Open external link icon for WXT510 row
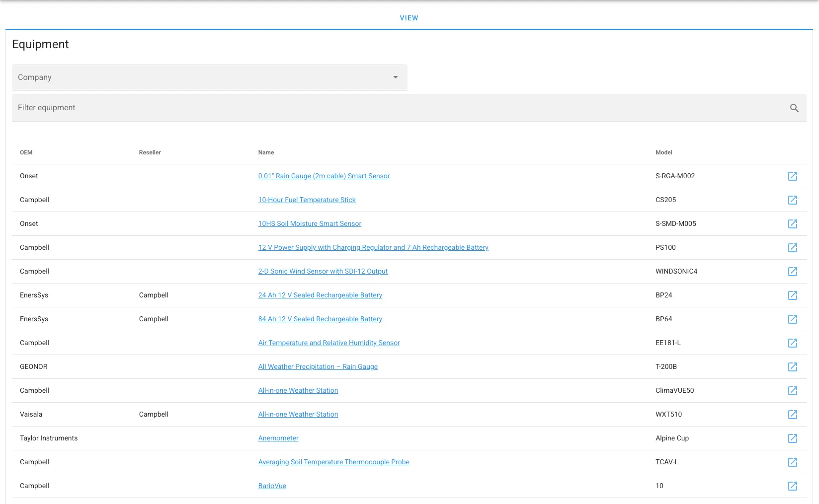Image resolution: width=819 pixels, height=504 pixels. click(793, 415)
